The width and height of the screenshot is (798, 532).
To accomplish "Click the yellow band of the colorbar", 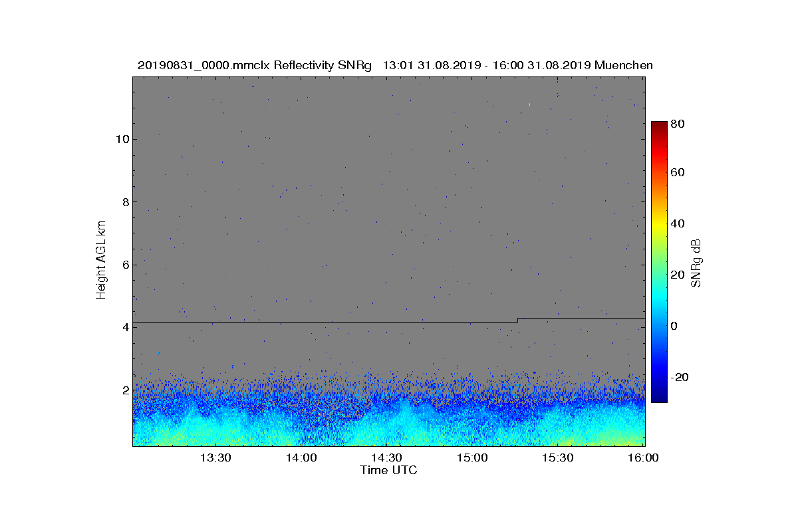I will tap(659, 226).
